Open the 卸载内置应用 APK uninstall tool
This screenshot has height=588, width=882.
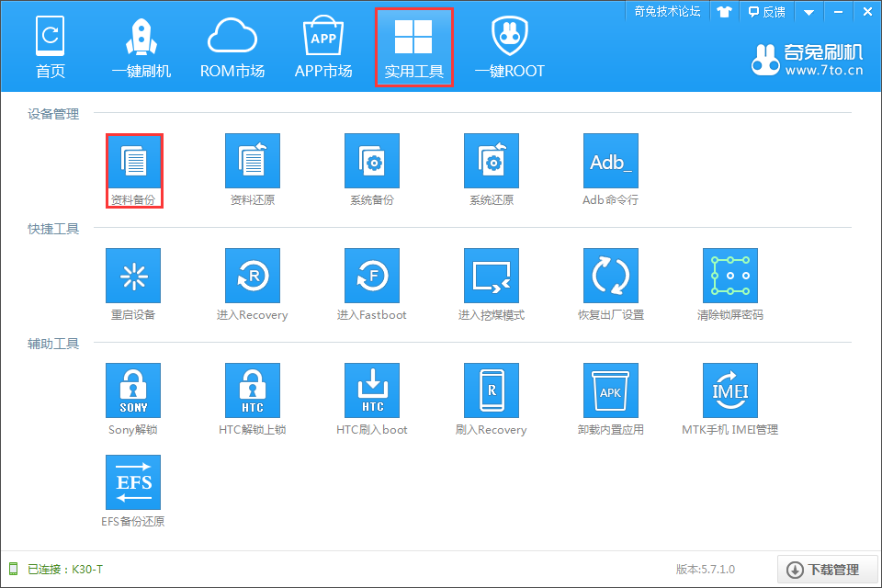click(x=610, y=390)
